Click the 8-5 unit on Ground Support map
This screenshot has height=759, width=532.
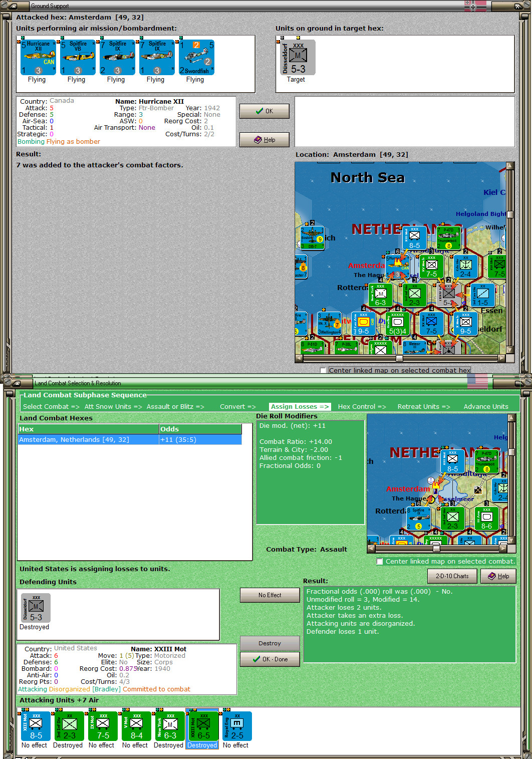coord(415,238)
